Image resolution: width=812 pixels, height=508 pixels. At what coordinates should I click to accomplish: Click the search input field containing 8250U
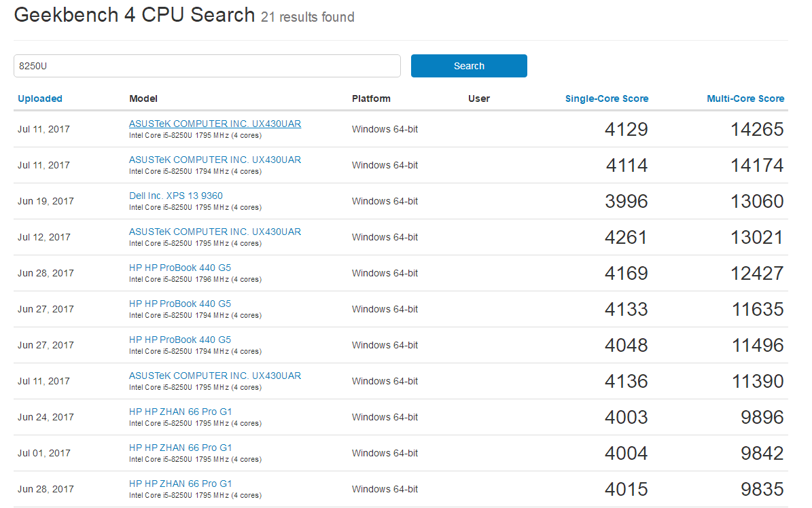point(207,66)
